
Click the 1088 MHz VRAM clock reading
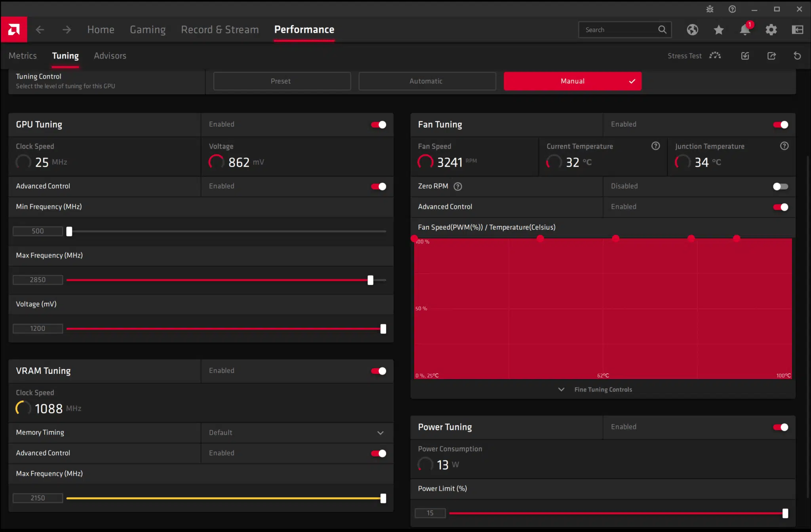click(x=49, y=408)
